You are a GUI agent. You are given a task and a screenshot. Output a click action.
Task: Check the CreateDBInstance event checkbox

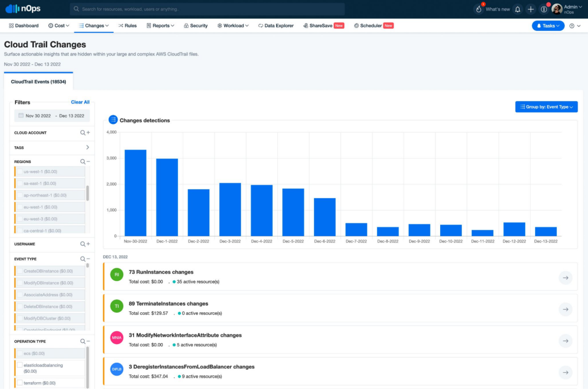(19, 271)
